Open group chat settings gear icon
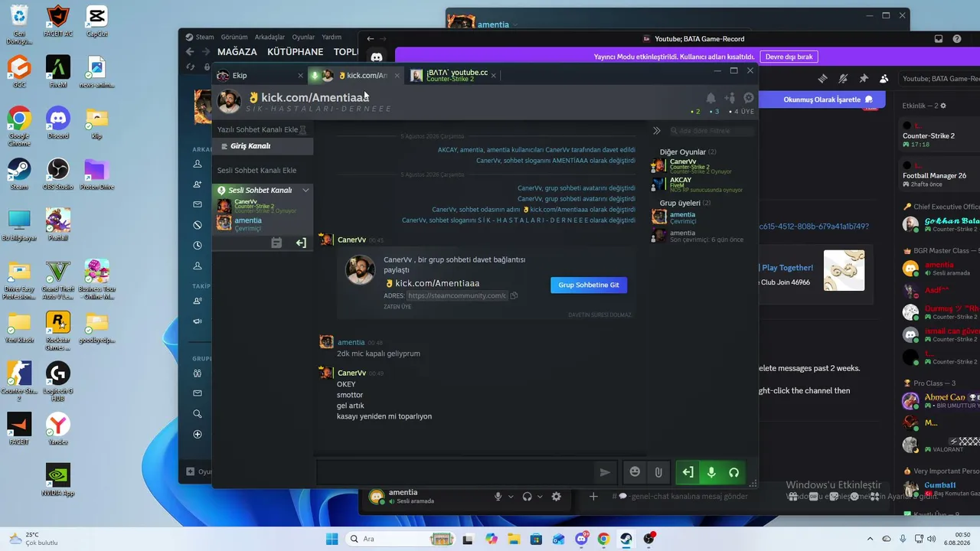 coord(749,98)
